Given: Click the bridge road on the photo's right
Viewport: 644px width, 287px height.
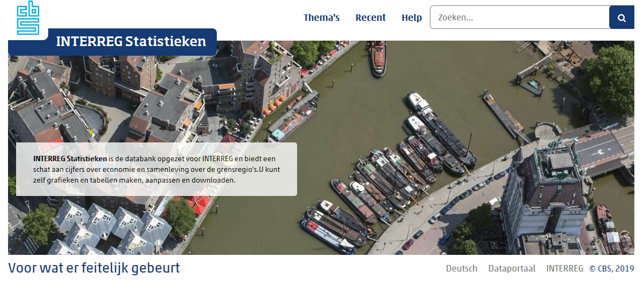Looking at the screenshot, I should pos(602,149).
